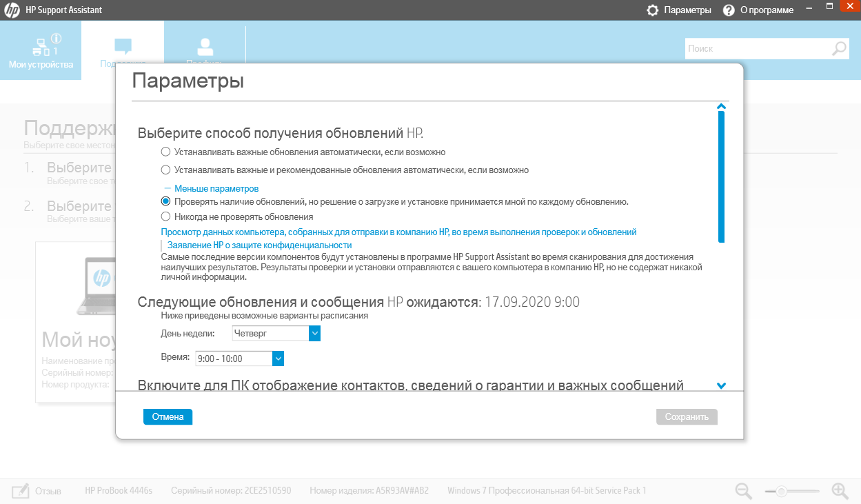Click the zoom slider handle
Image resolution: width=861 pixels, height=504 pixels.
[781, 492]
